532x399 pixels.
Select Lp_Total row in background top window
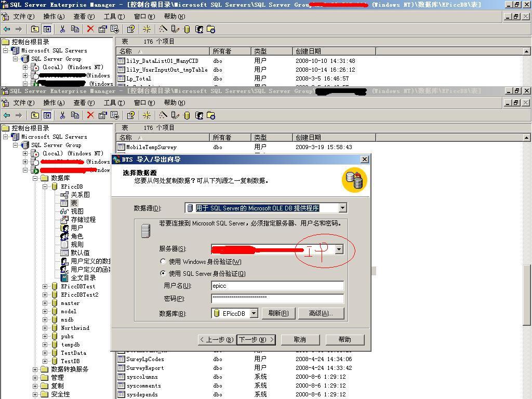point(138,79)
